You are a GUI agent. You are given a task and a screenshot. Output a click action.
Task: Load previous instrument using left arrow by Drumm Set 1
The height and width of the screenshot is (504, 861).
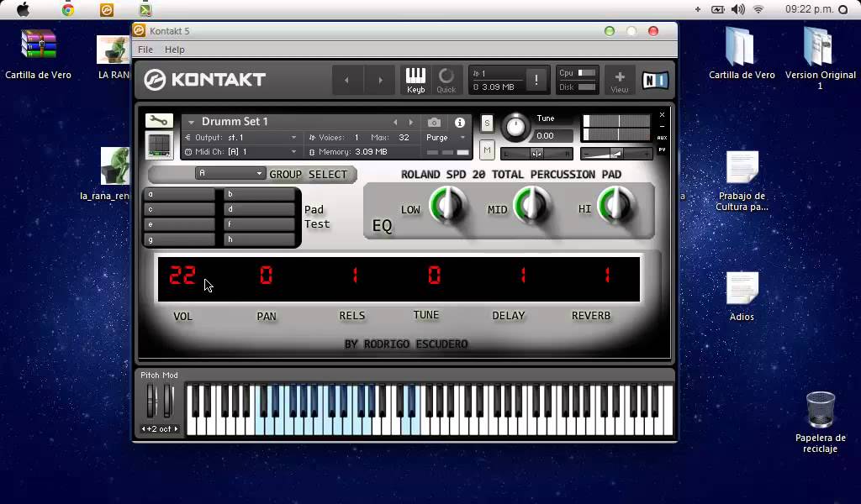(395, 122)
